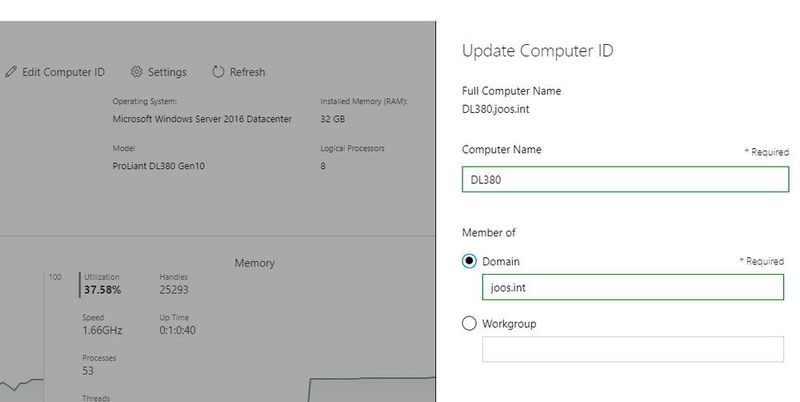Click the Installed Memory (RAM) label
The height and width of the screenshot is (402, 800).
point(364,102)
